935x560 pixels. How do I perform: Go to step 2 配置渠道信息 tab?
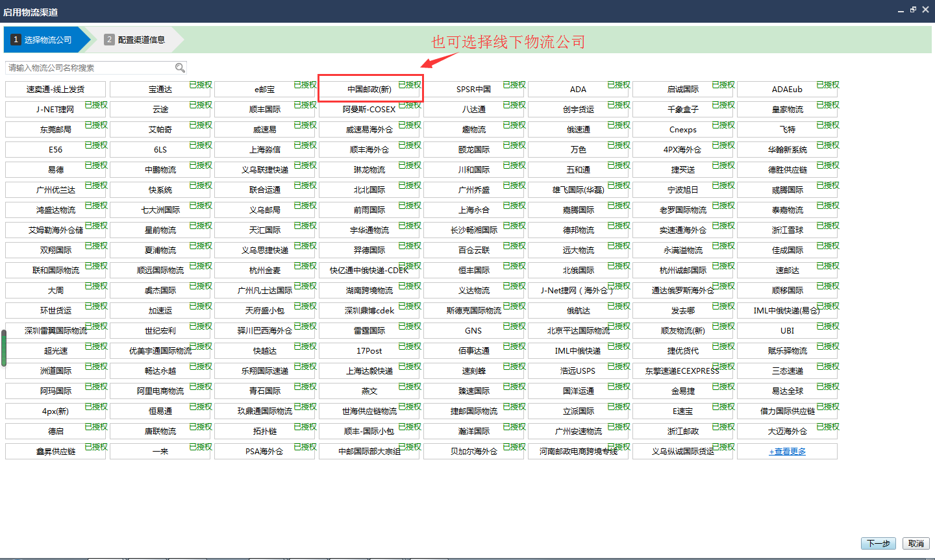[x=135, y=40]
